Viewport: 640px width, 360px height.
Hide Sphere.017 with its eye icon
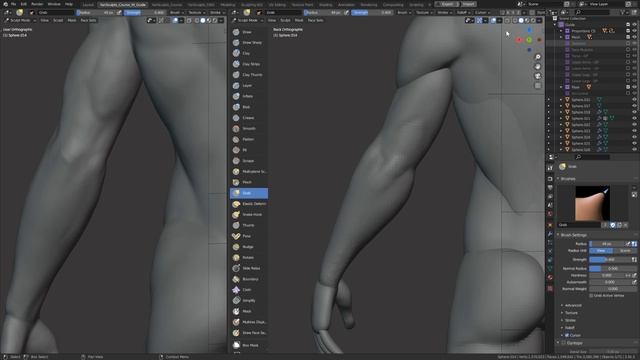634,106
